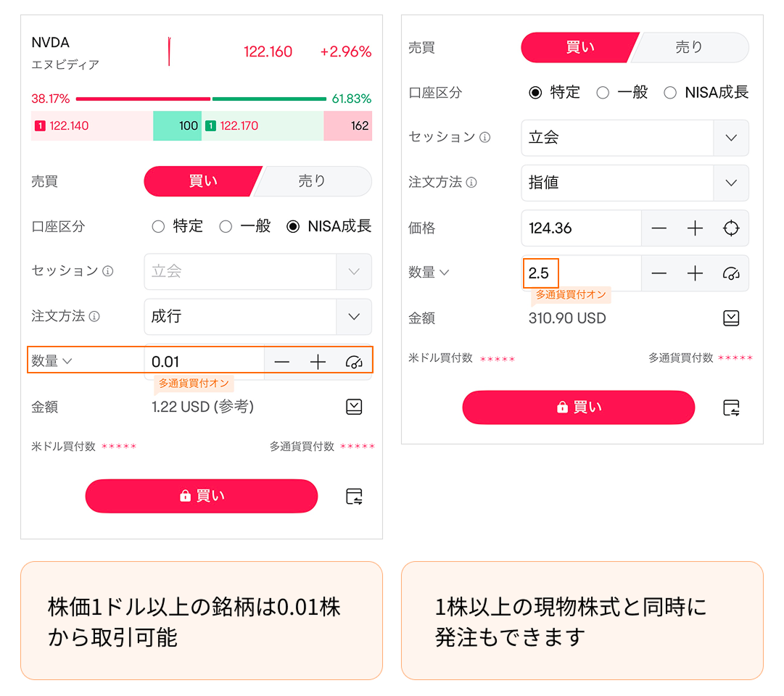Image resolution: width=784 pixels, height=696 pixels.
Task: Open the 指値 order method dropdown
Action: (x=731, y=183)
